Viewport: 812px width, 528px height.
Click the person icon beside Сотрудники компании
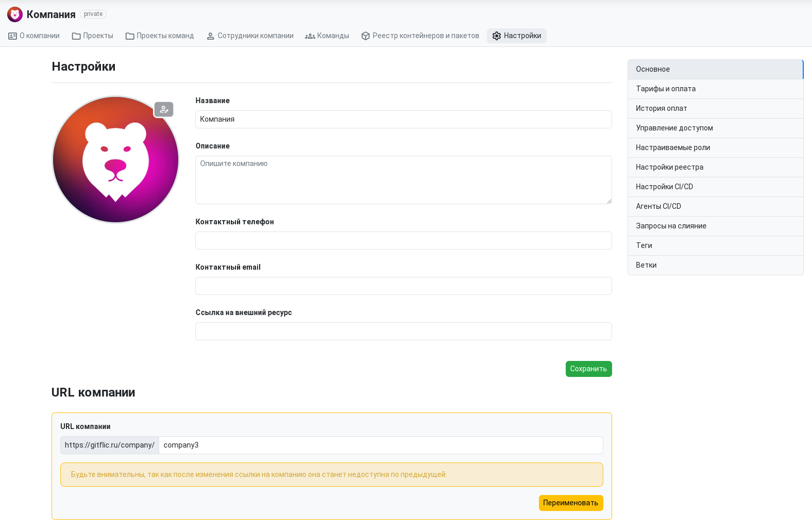210,36
